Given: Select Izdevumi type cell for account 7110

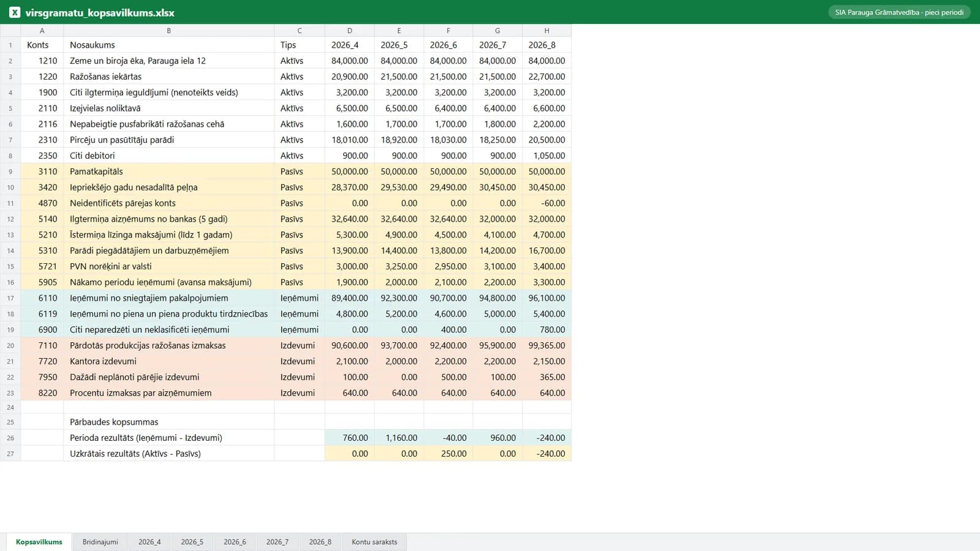Looking at the screenshot, I should [x=300, y=345].
